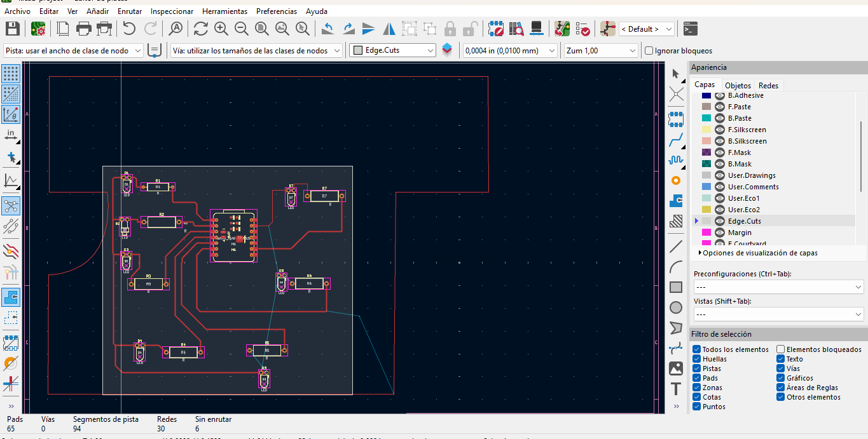868x439 pixels.
Task: Select the Draw circle tool
Action: point(676,307)
